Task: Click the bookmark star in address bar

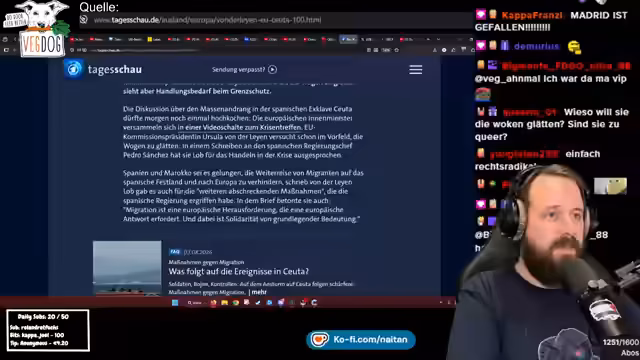Action: tap(396, 50)
